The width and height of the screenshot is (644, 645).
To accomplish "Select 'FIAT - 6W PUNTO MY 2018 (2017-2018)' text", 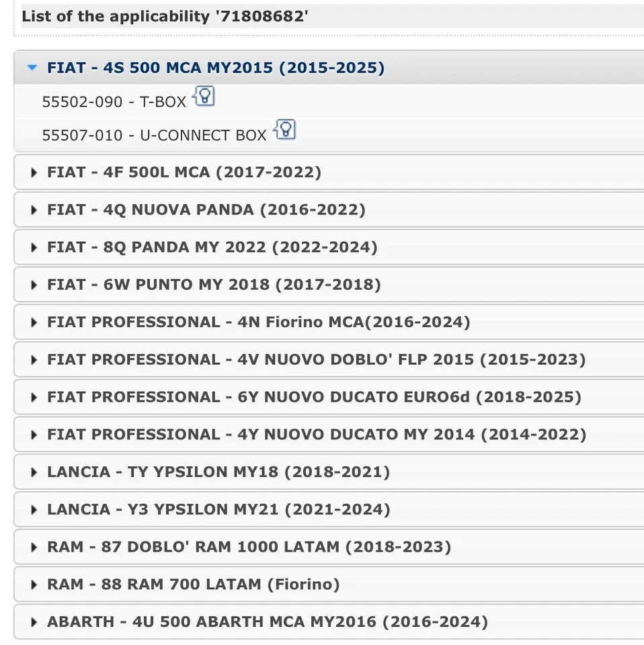I will pos(214,285).
